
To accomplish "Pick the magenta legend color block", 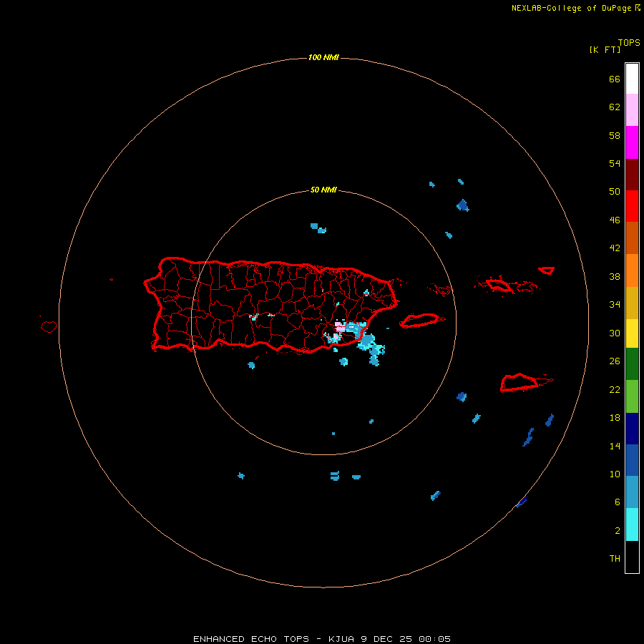I will tap(632, 142).
